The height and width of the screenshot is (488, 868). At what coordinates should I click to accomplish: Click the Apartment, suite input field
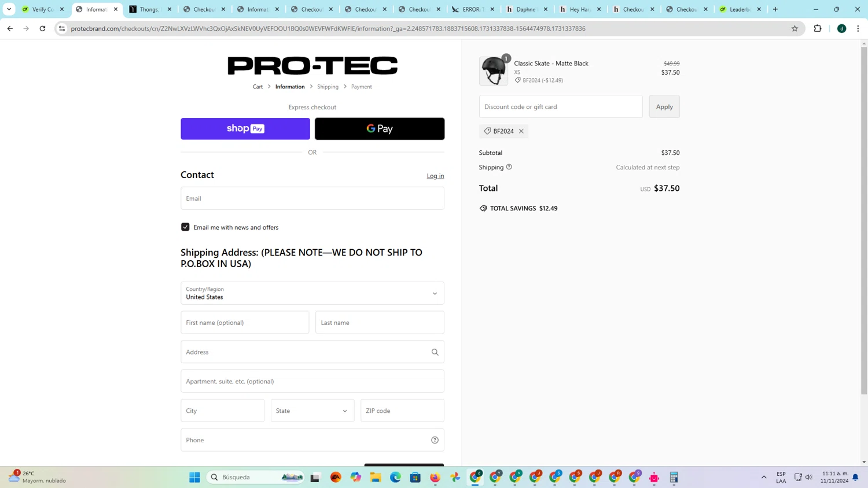(x=312, y=382)
